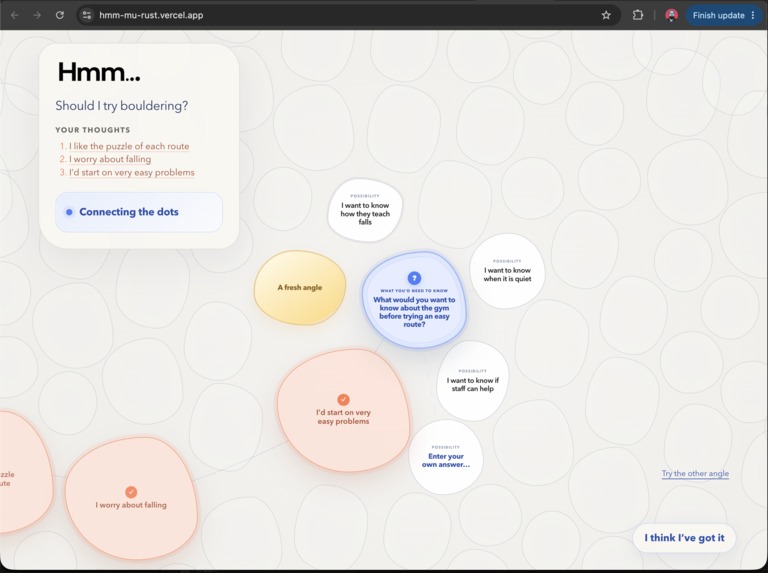Screen dimensions: 768x573
Task: Click the 'Connecting the dots' status pill
Action: (139, 212)
